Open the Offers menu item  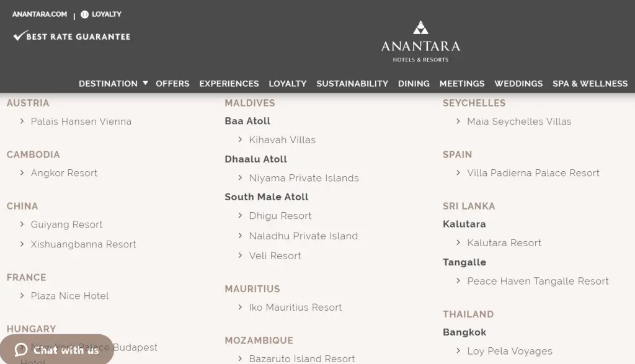[172, 84]
